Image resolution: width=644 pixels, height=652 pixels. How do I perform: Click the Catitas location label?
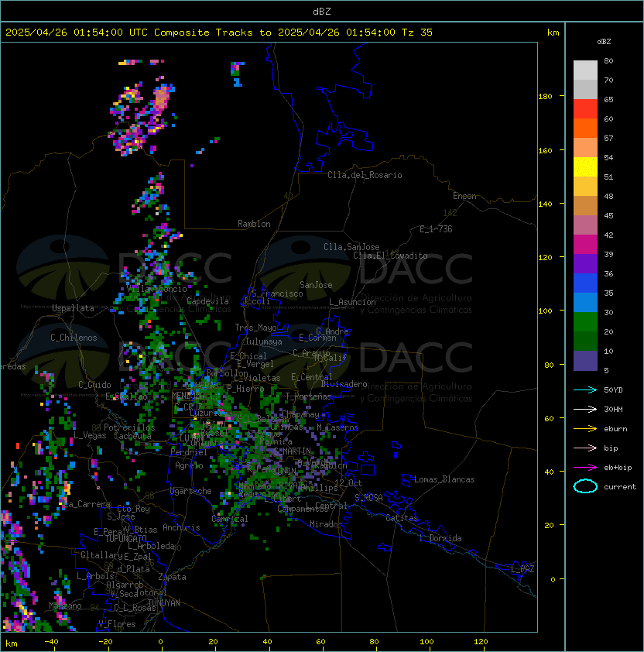click(x=402, y=518)
